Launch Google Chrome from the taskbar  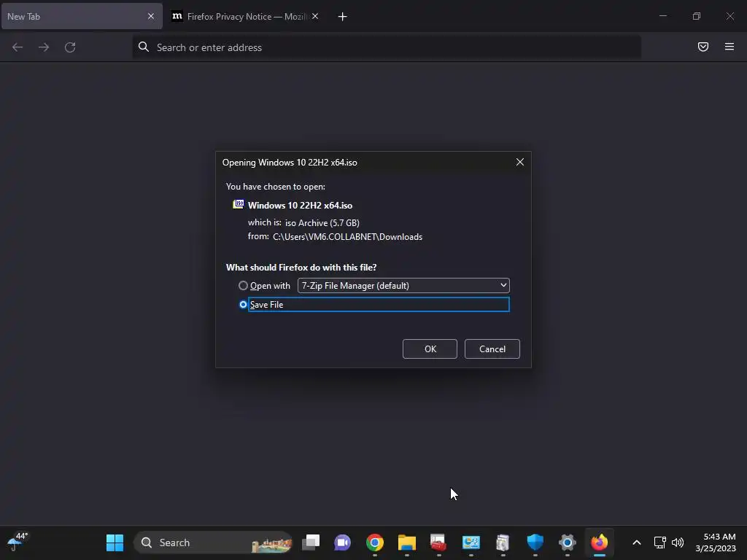tap(375, 542)
